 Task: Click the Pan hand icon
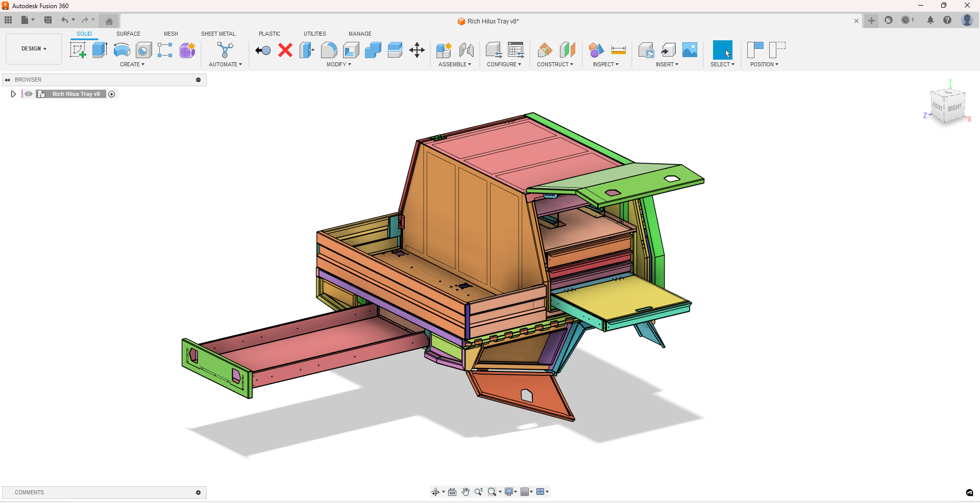pos(465,492)
